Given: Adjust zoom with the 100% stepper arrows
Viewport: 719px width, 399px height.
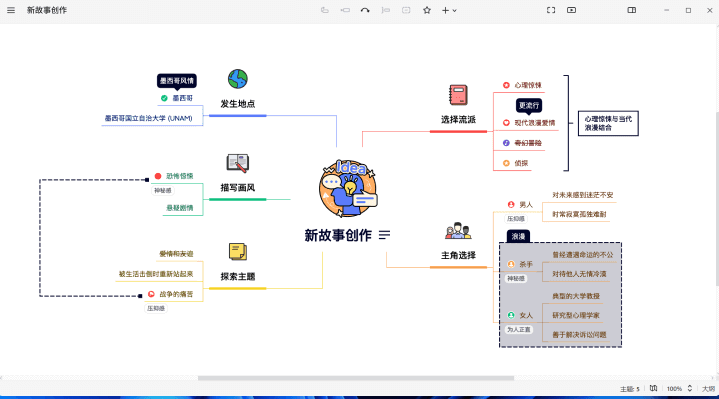Looking at the screenshot, I should click(690, 388).
